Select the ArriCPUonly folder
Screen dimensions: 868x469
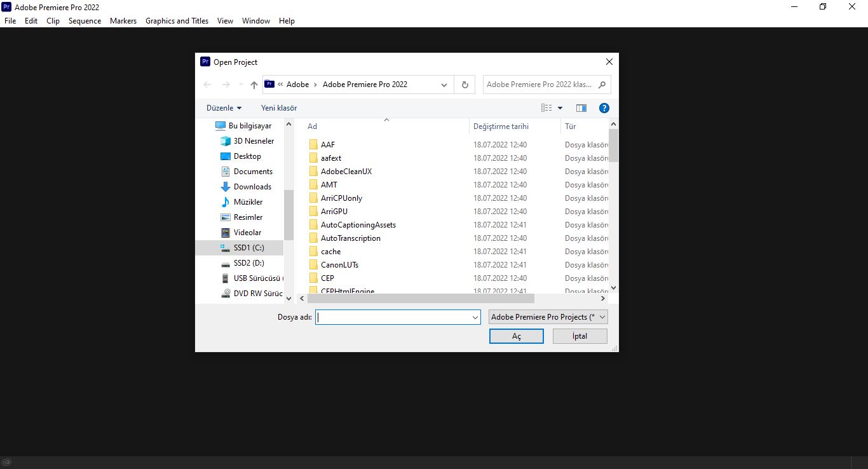pyautogui.click(x=341, y=198)
